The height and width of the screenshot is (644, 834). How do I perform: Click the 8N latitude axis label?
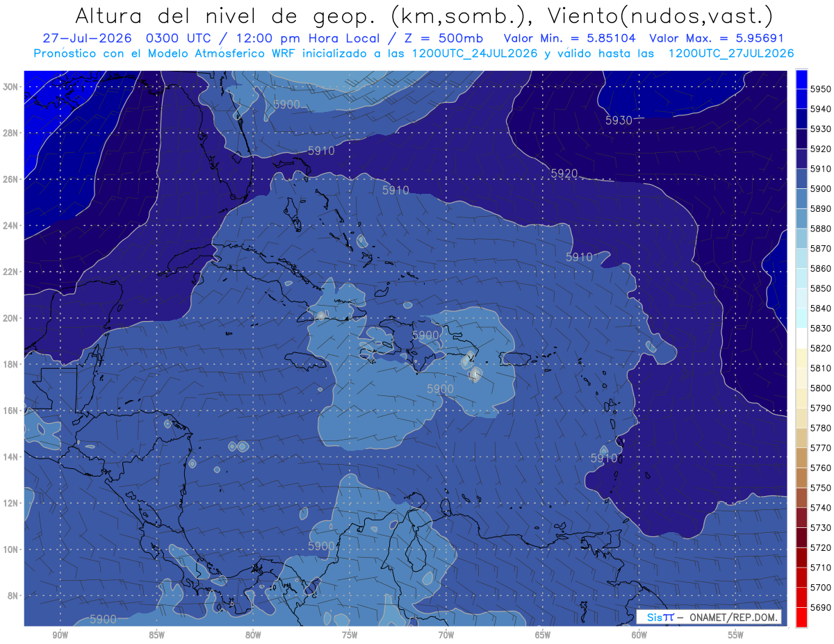pos(14,595)
